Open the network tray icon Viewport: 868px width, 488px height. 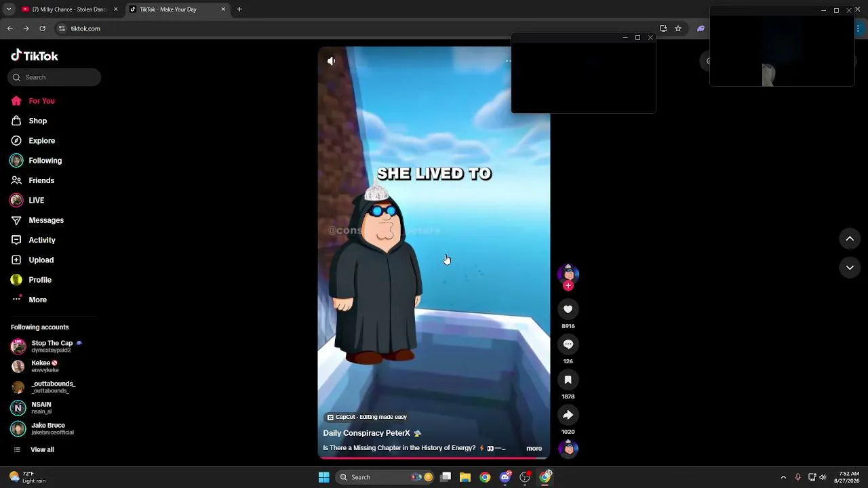[x=812, y=477]
